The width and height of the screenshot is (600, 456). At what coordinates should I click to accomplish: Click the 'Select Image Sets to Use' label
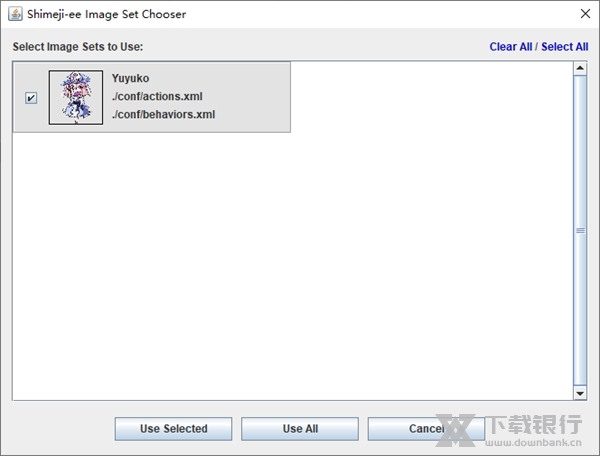point(78,47)
